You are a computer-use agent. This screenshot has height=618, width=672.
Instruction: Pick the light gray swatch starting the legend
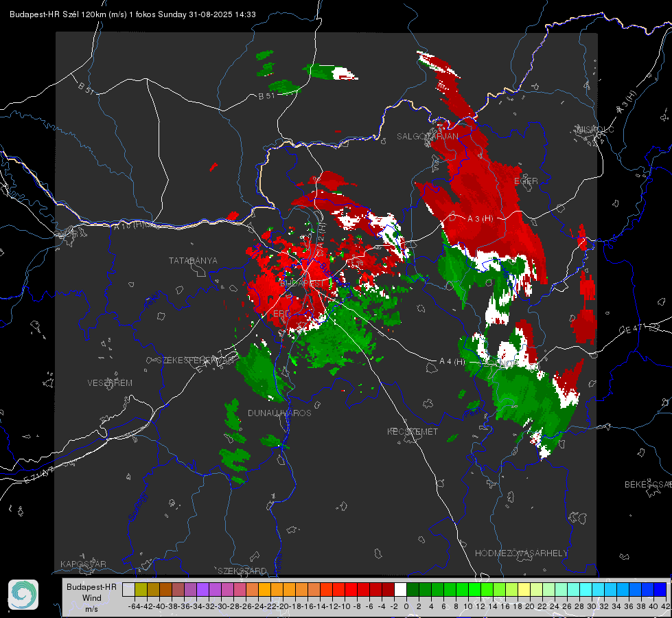128,589
